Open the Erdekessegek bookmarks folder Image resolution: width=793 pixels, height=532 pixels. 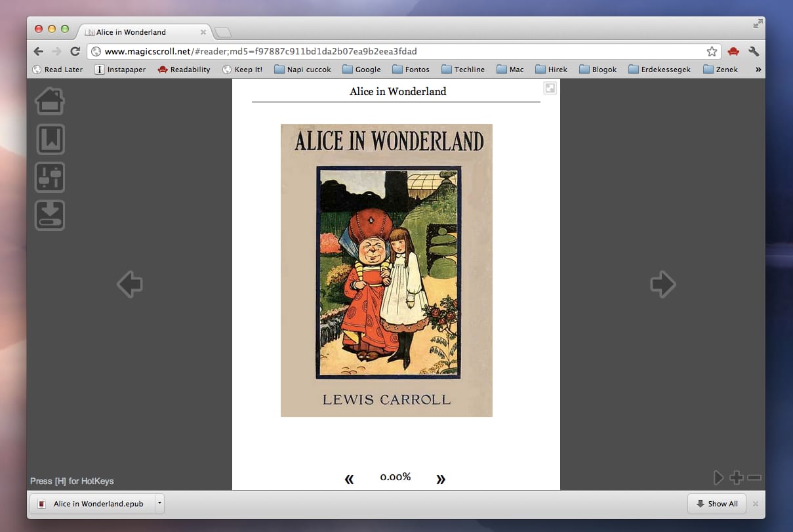[x=659, y=70]
